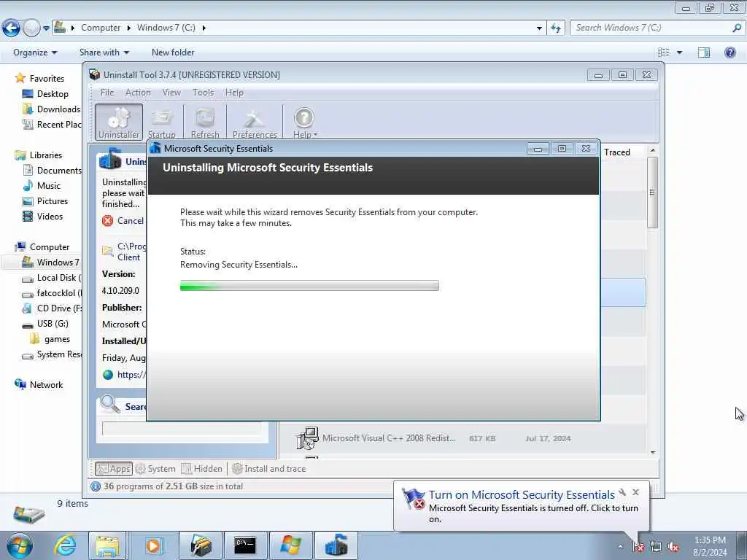Image resolution: width=747 pixels, height=560 pixels.
Task: Open Uninstall Tool taskbar icon
Action: click(x=201, y=545)
